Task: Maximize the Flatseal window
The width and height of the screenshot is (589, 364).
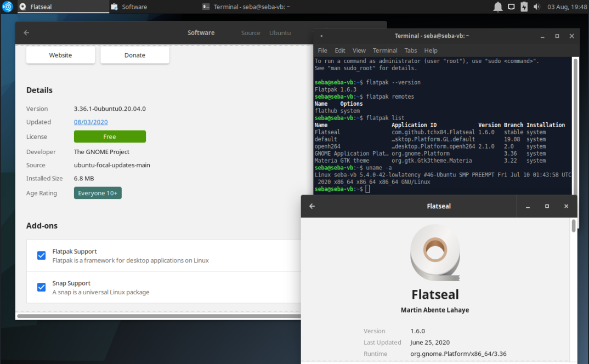Action: click(547, 206)
